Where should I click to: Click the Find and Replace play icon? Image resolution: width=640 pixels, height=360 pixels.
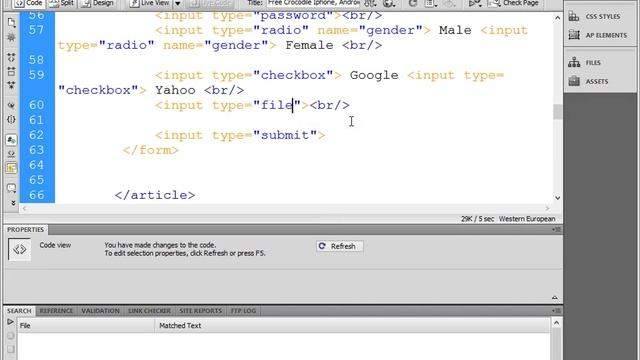tap(10, 322)
